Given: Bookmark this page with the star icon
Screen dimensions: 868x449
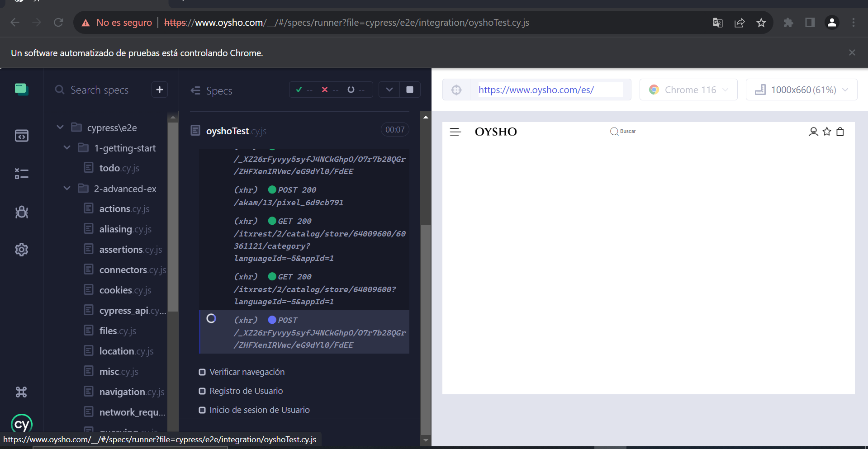Looking at the screenshot, I should (x=761, y=23).
